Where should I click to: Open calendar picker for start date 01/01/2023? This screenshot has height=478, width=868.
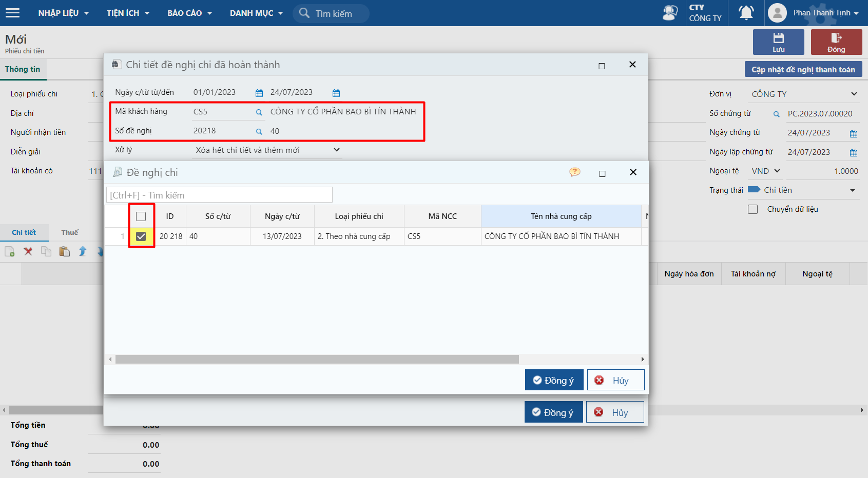click(259, 93)
